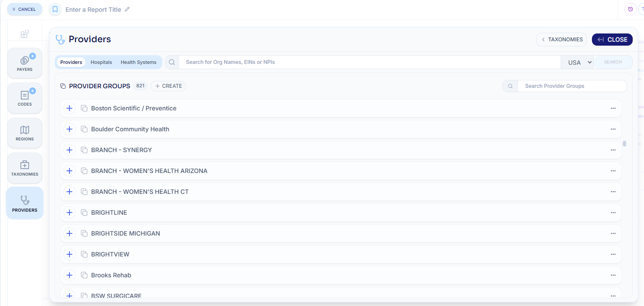Add BRANCH - WOMEN'S HEALTH ARIZONA plus icon

pyautogui.click(x=69, y=171)
